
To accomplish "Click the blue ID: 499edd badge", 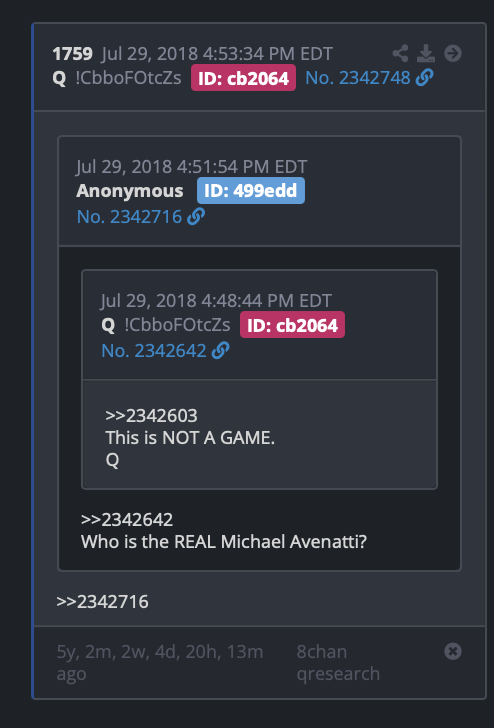I will pyautogui.click(x=251, y=191).
